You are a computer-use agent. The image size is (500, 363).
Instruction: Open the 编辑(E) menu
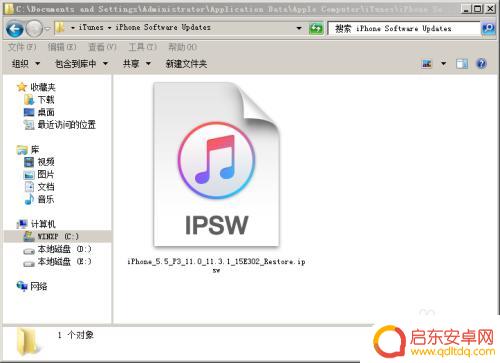[x=62, y=47]
